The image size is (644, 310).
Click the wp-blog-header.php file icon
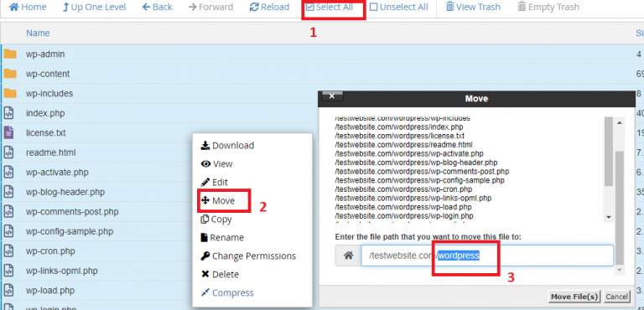pyautogui.click(x=8, y=192)
